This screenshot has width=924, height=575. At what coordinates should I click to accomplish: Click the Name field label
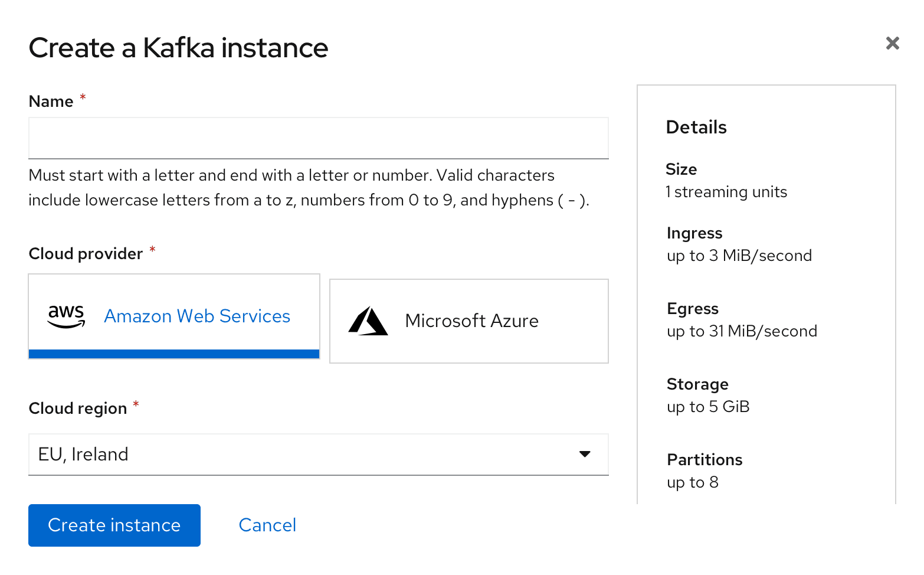click(x=51, y=102)
